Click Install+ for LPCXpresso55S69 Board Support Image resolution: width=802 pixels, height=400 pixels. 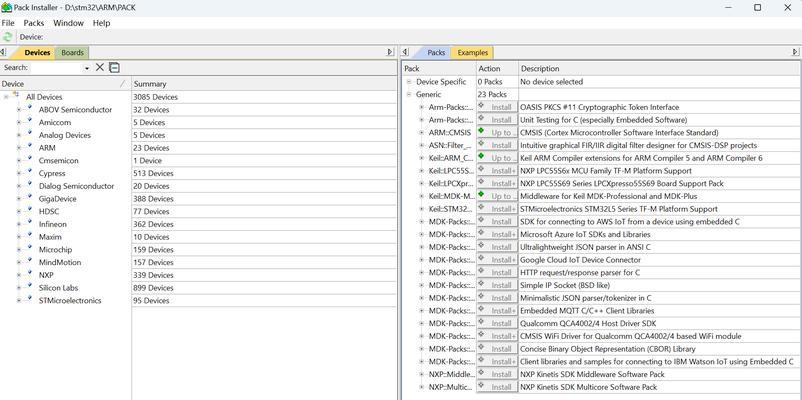497,183
